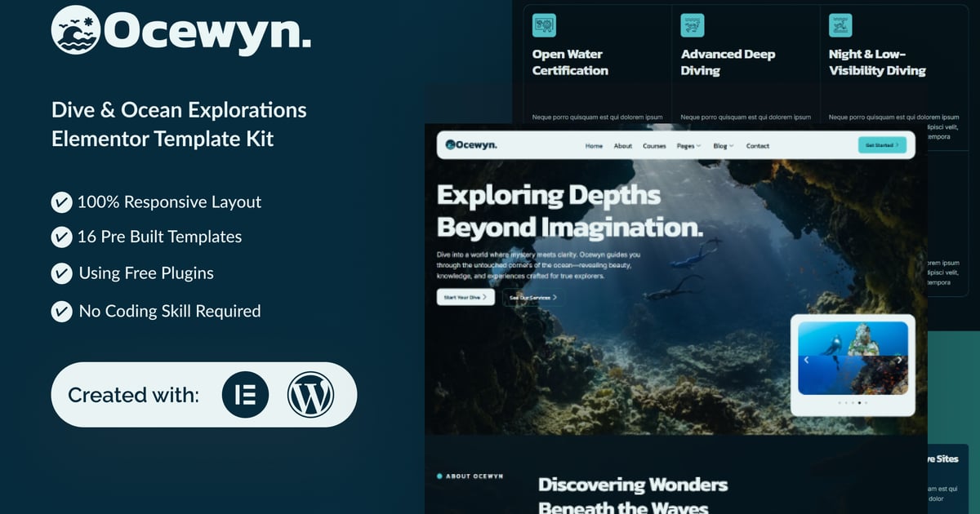This screenshot has height=514, width=980.
Task: Click the Advanced Deep Diving icon
Action: click(x=693, y=25)
